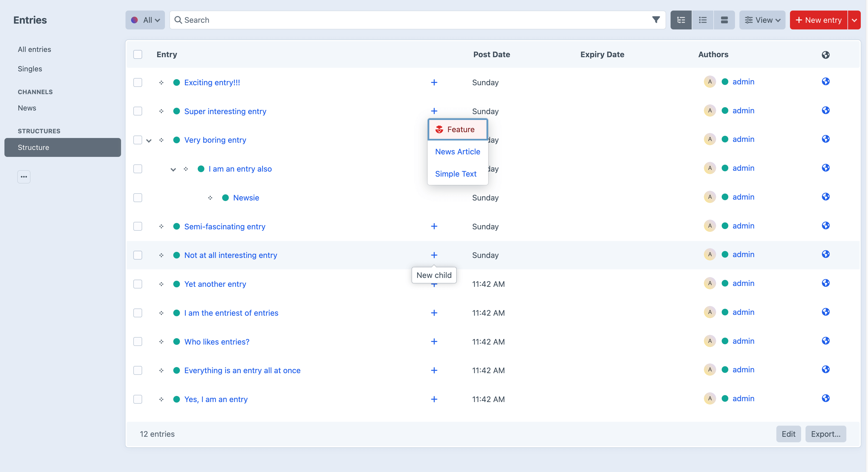Viewport: 868px width, 472px height.
Task: Click the Export... button
Action: [x=825, y=434]
